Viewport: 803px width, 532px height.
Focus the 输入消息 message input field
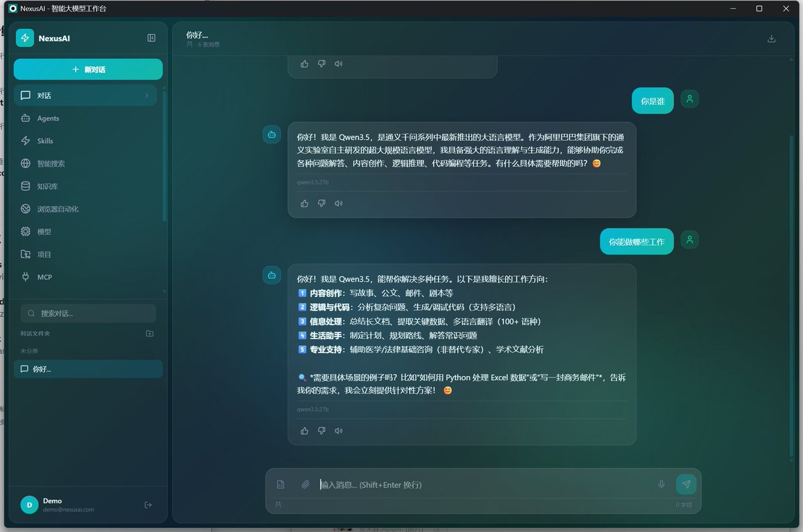[483, 484]
